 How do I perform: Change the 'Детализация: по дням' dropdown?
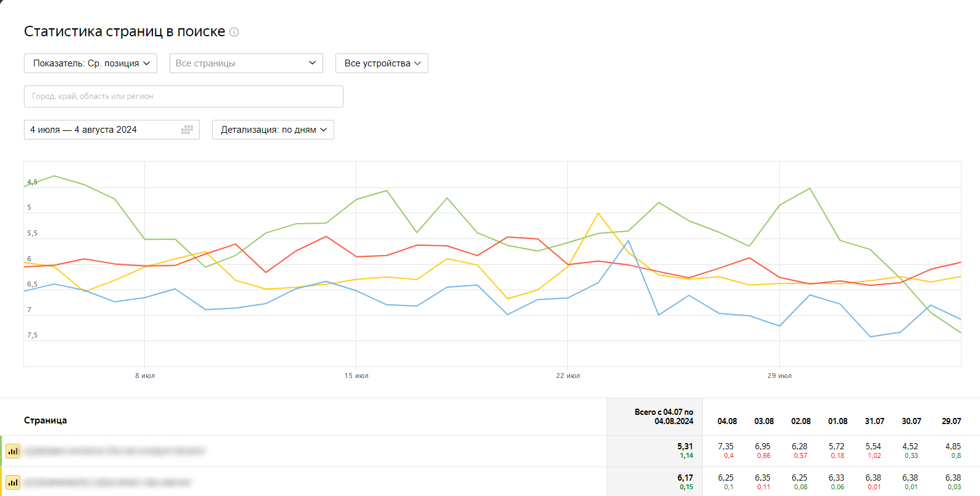click(273, 130)
